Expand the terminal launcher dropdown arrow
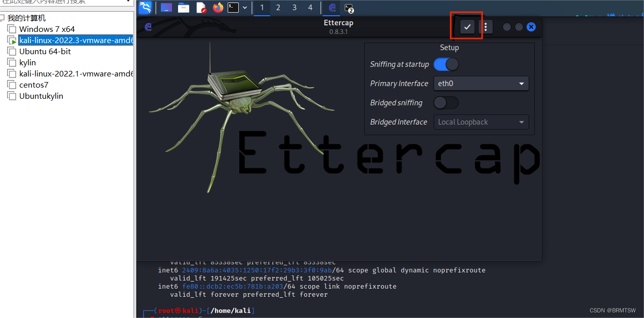 [245, 8]
